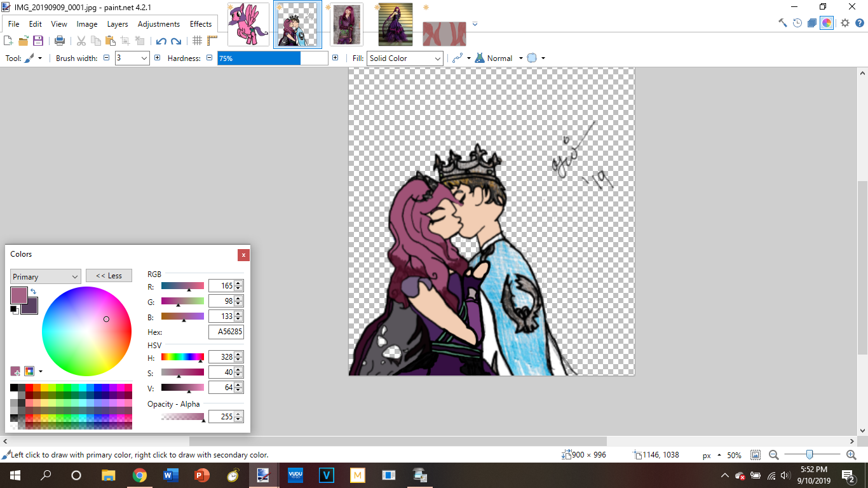Swap primary and secondary colors arrow
This screenshot has width=868, height=488.
(33, 292)
